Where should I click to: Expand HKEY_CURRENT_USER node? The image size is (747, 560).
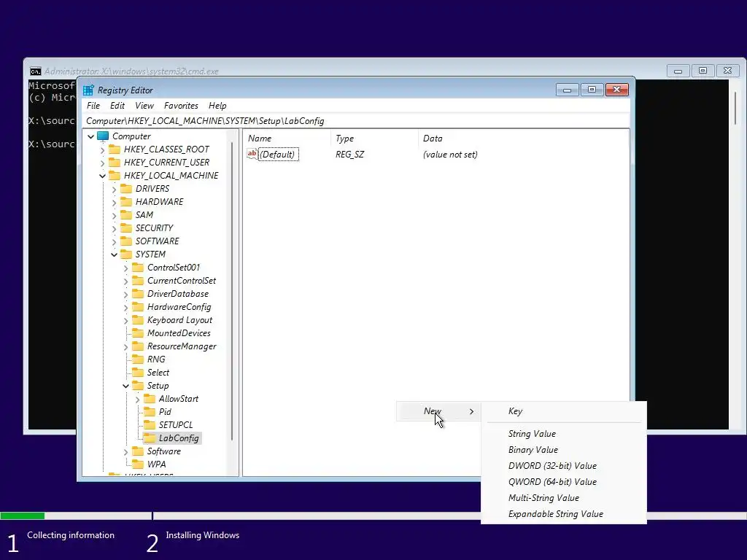(x=102, y=163)
